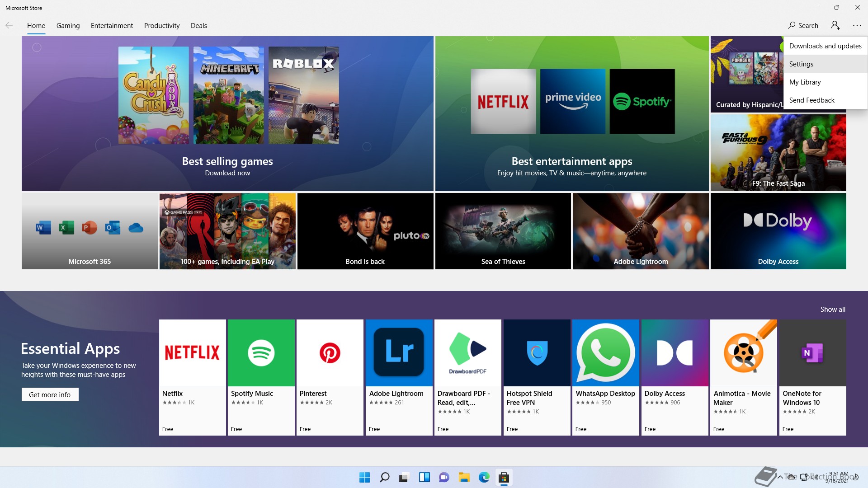Click the sign-in account icon

click(835, 25)
